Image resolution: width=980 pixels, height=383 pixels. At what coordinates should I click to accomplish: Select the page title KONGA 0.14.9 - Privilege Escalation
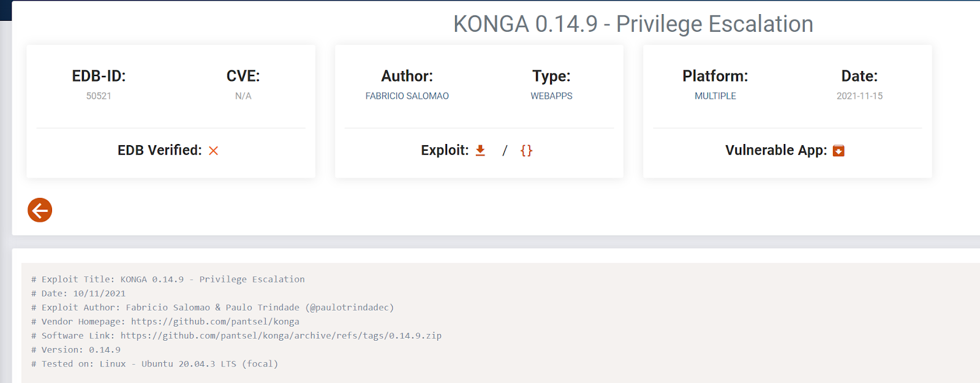633,24
